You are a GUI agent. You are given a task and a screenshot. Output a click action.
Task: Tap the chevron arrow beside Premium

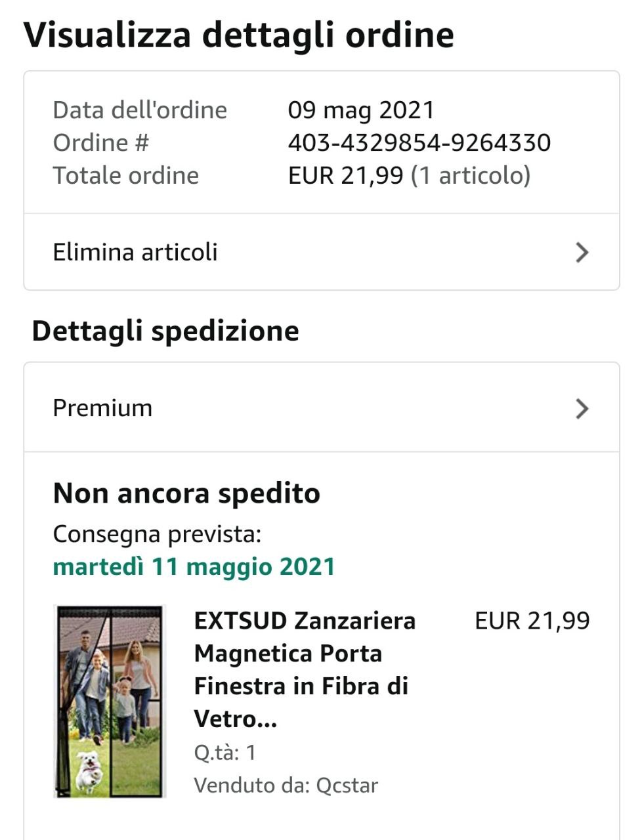tap(582, 408)
